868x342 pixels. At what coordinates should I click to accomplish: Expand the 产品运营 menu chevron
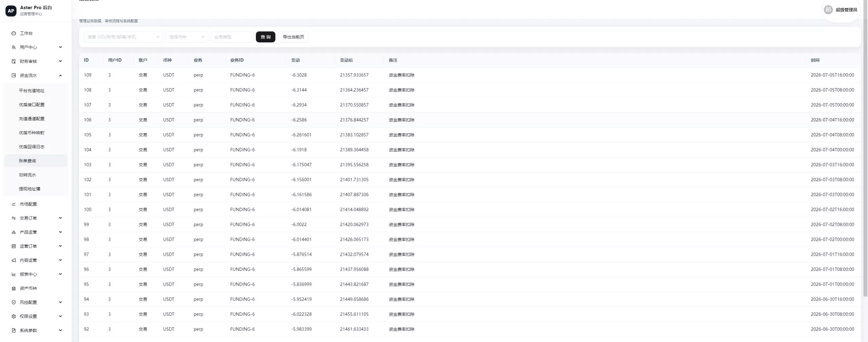pos(60,232)
